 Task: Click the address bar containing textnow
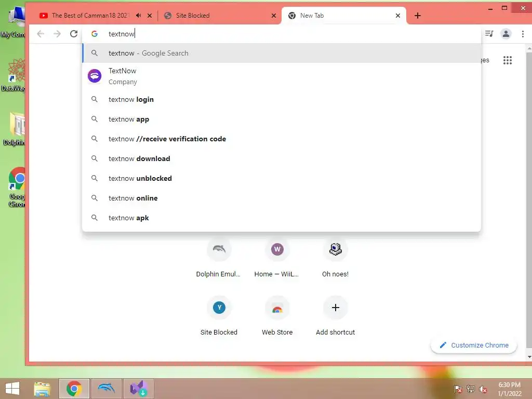(282, 34)
